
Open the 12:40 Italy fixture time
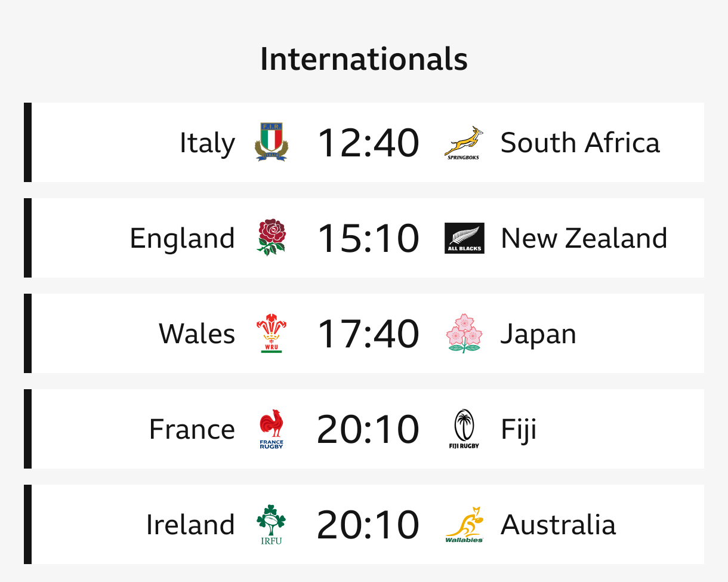pos(368,143)
